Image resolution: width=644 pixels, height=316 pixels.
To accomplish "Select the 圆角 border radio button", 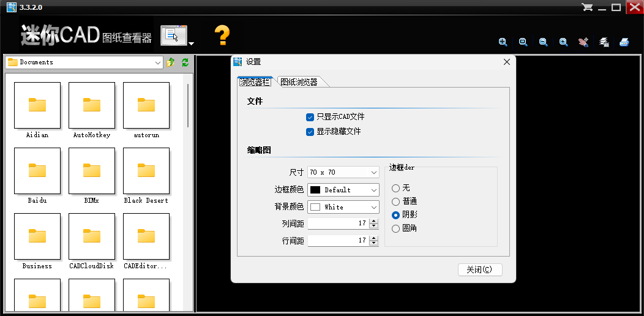I will pyautogui.click(x=395, y=228).
